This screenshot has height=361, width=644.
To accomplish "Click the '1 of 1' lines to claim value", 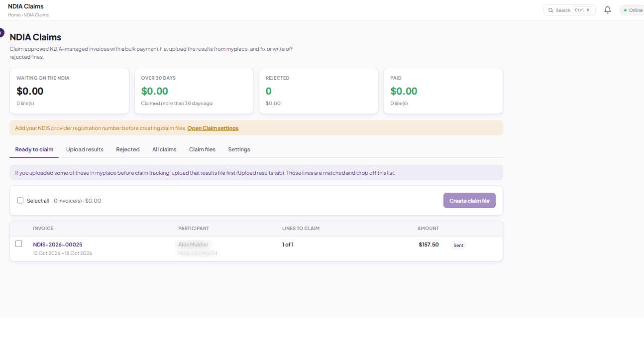I will coord(288,244).
